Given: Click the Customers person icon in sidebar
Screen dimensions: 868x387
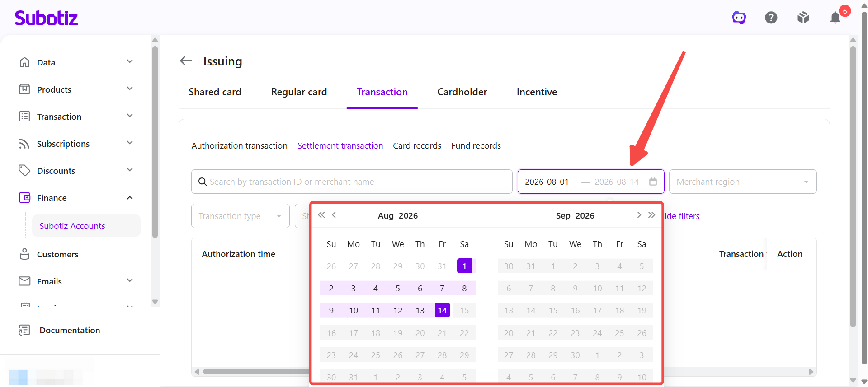Looking at the screenshot, I should 24,254.
